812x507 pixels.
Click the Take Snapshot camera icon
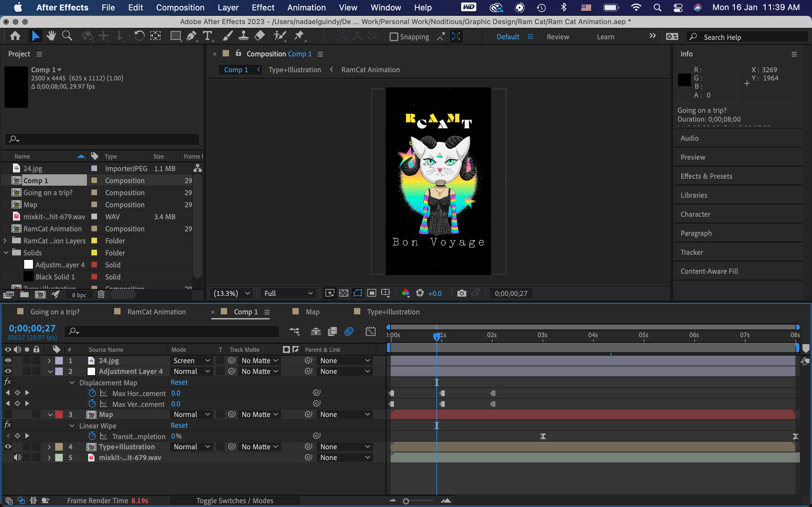(x=462, y=293)
